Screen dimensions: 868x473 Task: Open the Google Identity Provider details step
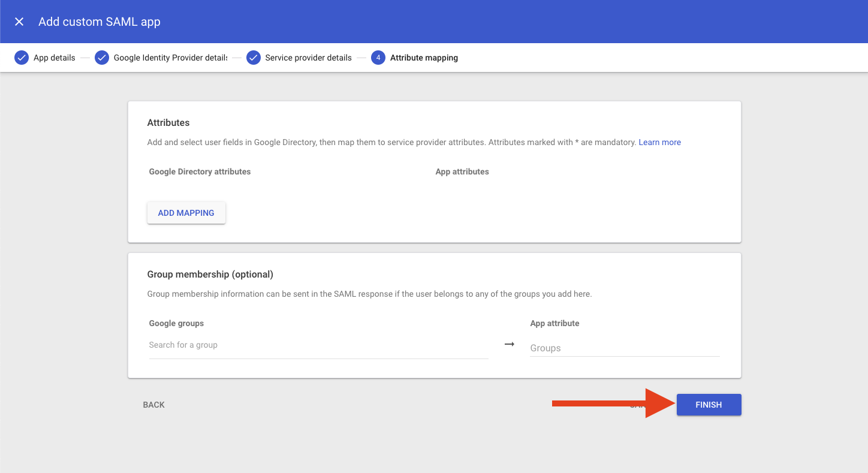tap(170, 58)
